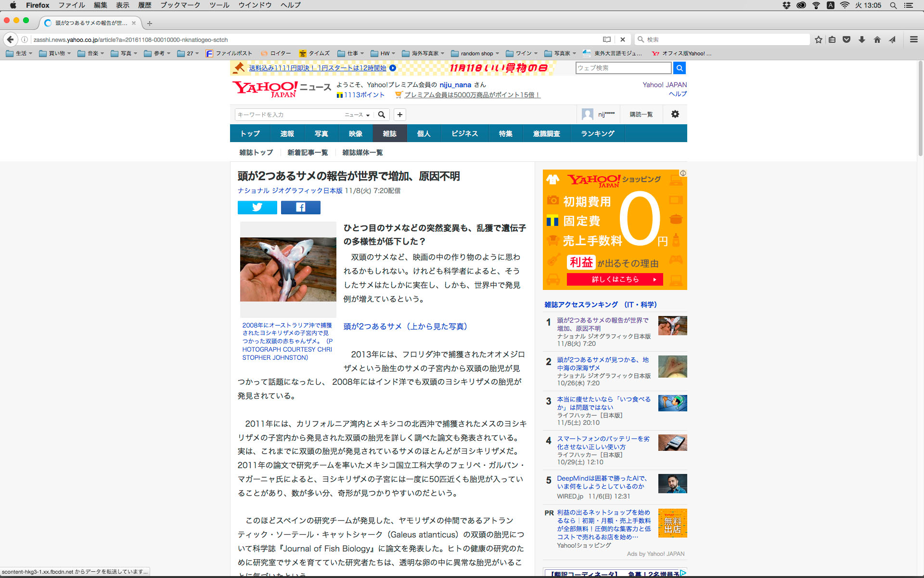Image resolution: width=924 pixels, height=578 pixels.
Task: Open the 新着記事一覧 link
Action: (307, 153)
